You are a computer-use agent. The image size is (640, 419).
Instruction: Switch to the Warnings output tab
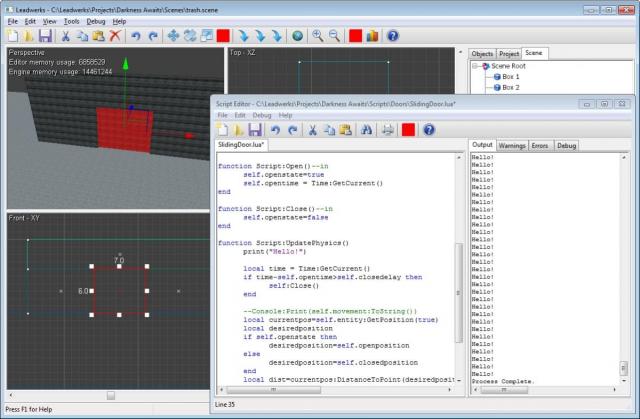click(x=512, y=146)
